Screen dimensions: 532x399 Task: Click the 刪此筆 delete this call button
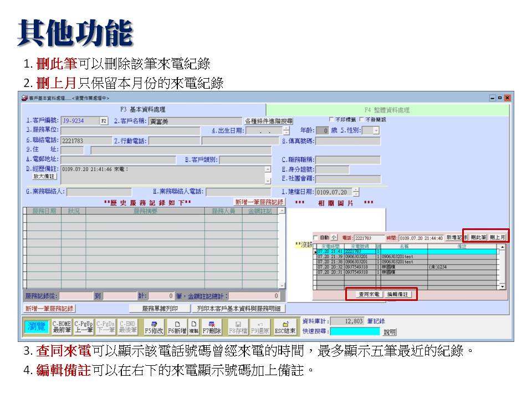(474, 237)
